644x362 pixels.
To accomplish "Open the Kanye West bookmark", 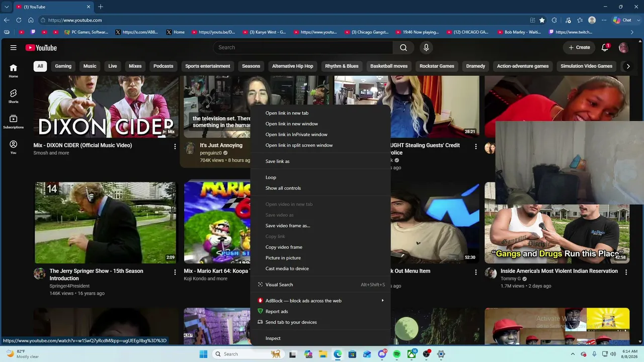I will click(264, 32).
